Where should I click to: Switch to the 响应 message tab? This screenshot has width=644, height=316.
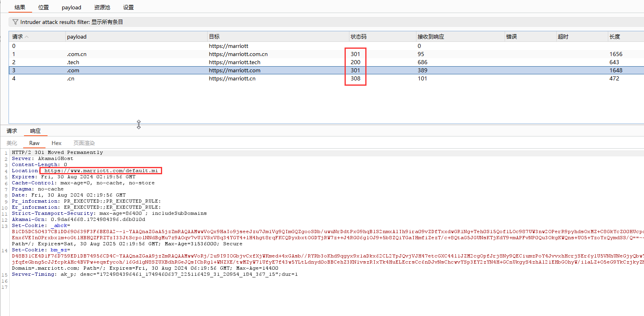[35, 131]
